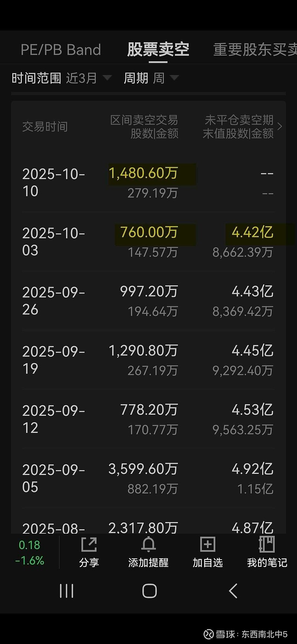Open the recent apps navigation icon
The height and width of the screenshot is (644, 297).
click(67, 591)
